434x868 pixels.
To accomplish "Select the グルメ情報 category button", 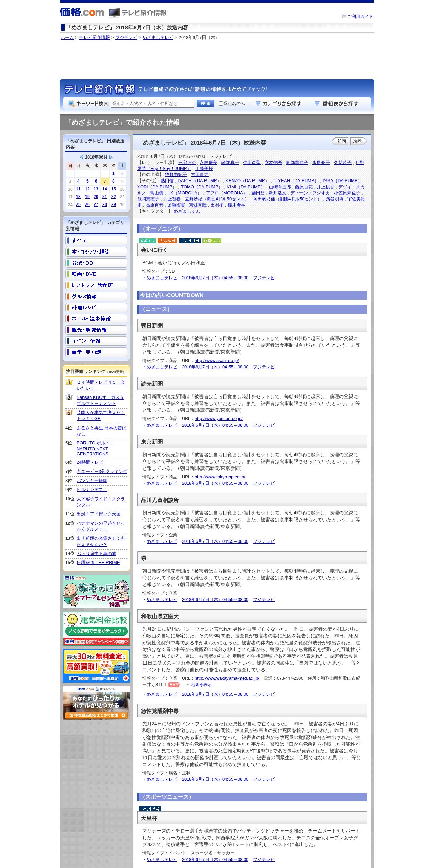I will click(x=96, y=296).
